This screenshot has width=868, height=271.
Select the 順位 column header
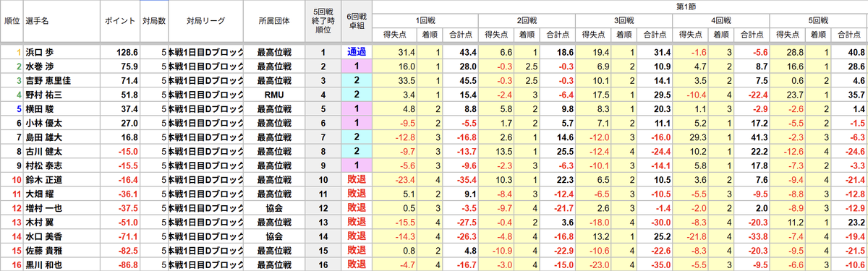coord(12,22)
